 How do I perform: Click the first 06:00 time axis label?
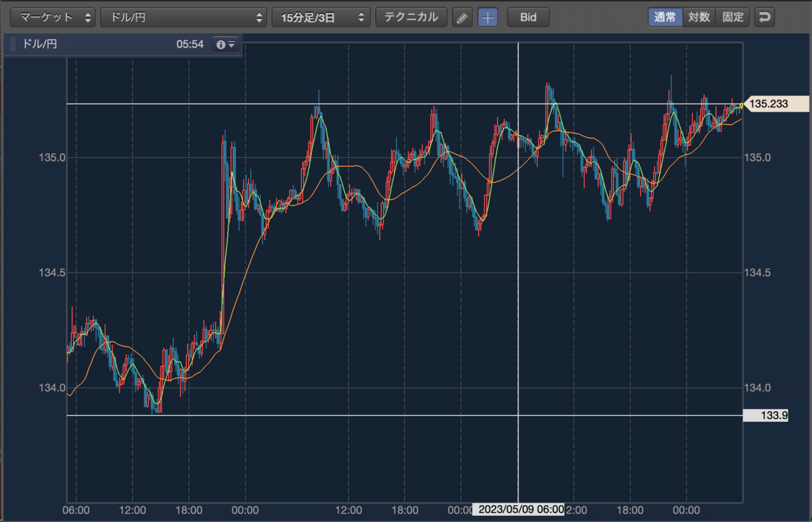click(x=76, y=509)
